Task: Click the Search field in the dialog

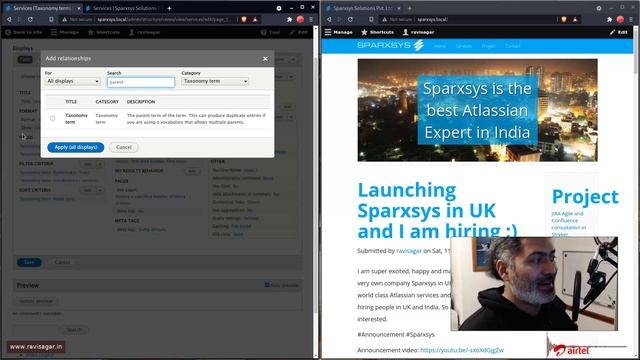Action: coord(141,82)
